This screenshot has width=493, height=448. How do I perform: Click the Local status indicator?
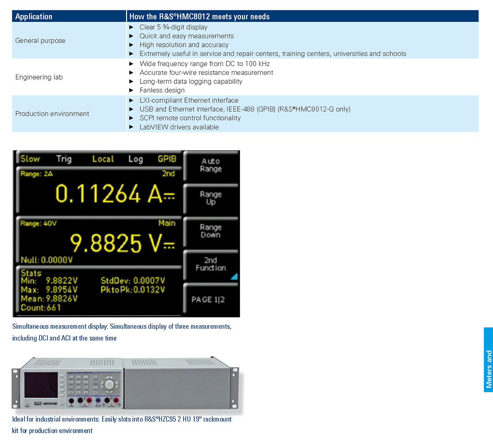tap(103, 159)
